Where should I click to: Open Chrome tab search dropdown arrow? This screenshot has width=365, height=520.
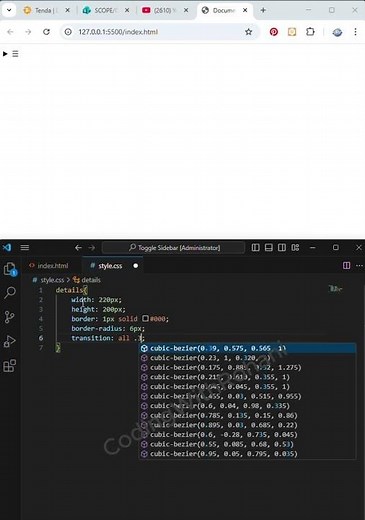pos(9,10)
